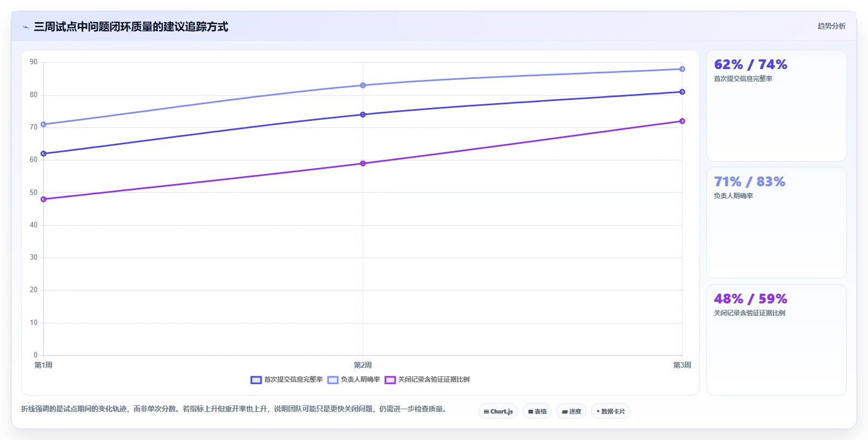
Task: Toggle the 负责人明确率 legend swatch
Action: [333, 380]
